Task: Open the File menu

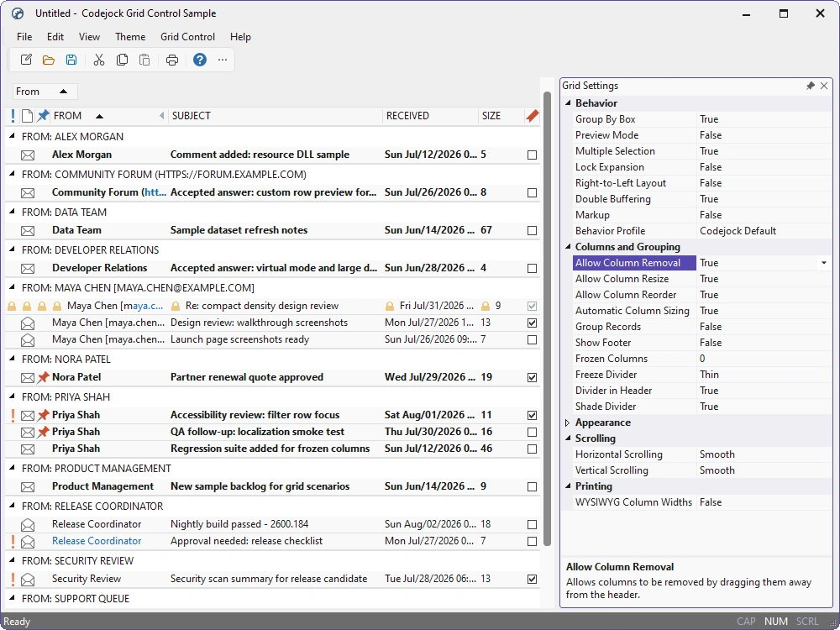Action: tap(24, 37)
